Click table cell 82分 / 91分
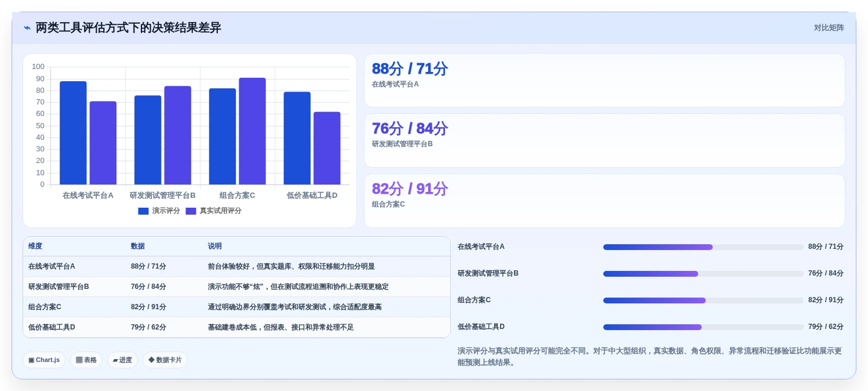 pos(148,307)
